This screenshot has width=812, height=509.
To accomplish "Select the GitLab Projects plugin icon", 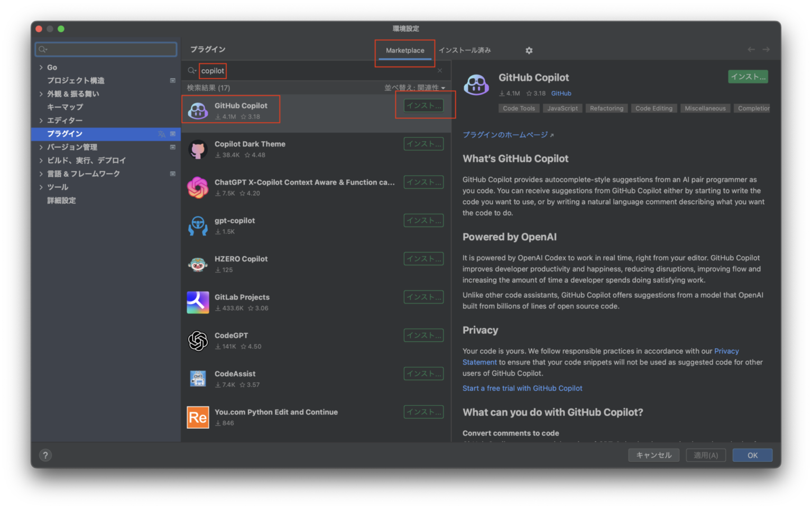I will [x=198, y=302].
